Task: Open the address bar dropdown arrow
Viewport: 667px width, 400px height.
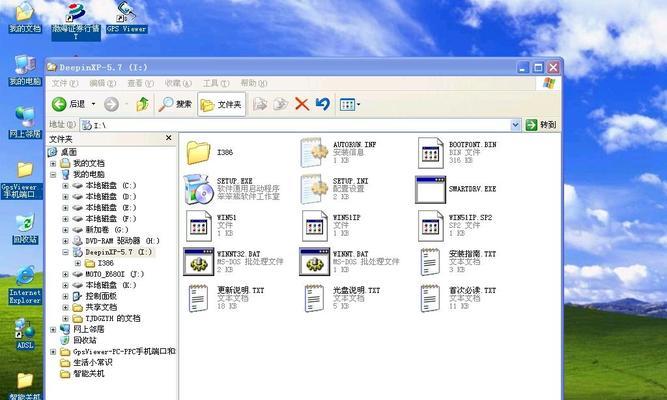Action: point(515,125)
